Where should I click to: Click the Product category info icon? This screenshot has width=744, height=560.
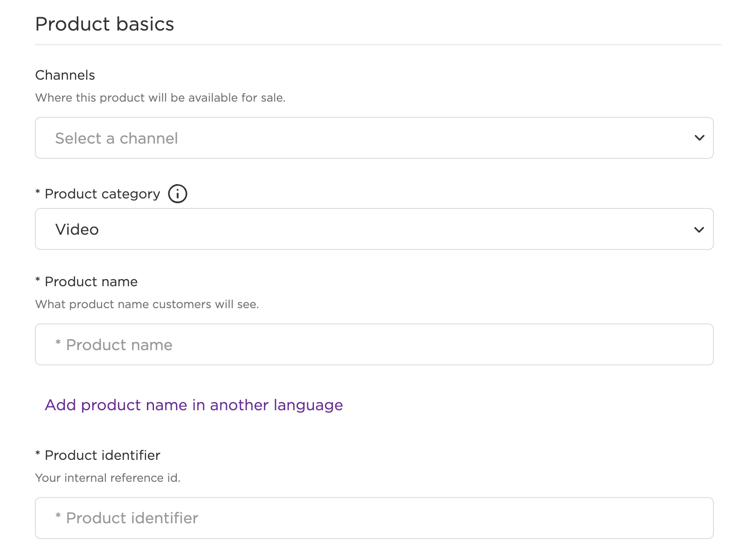click(177, 194)
